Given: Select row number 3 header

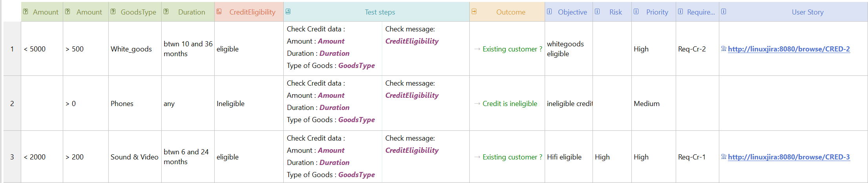Looking at the screenshot, I should pyautogui.click(x=12, y=157).
